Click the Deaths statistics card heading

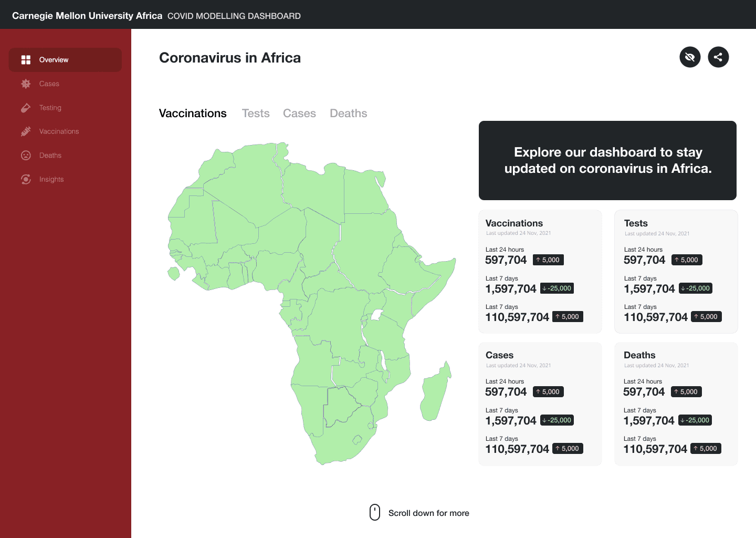pyautogui.click(x=639, y=355)
